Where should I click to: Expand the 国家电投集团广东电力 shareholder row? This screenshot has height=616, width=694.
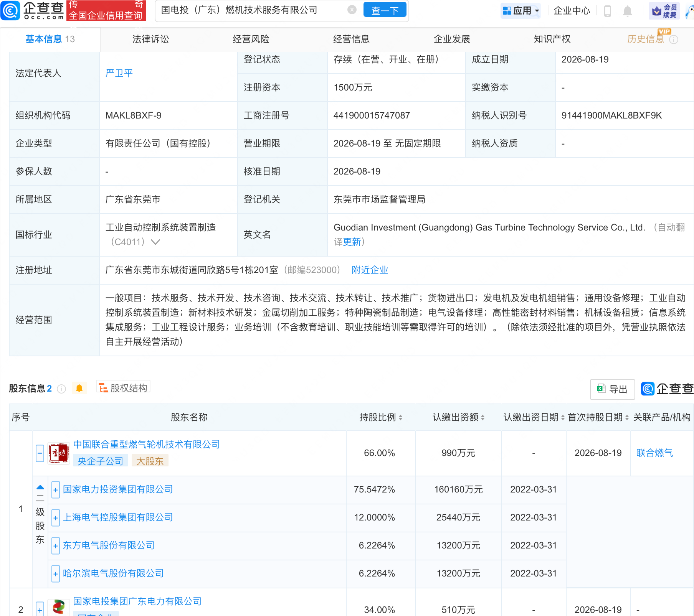pos(40,609)
